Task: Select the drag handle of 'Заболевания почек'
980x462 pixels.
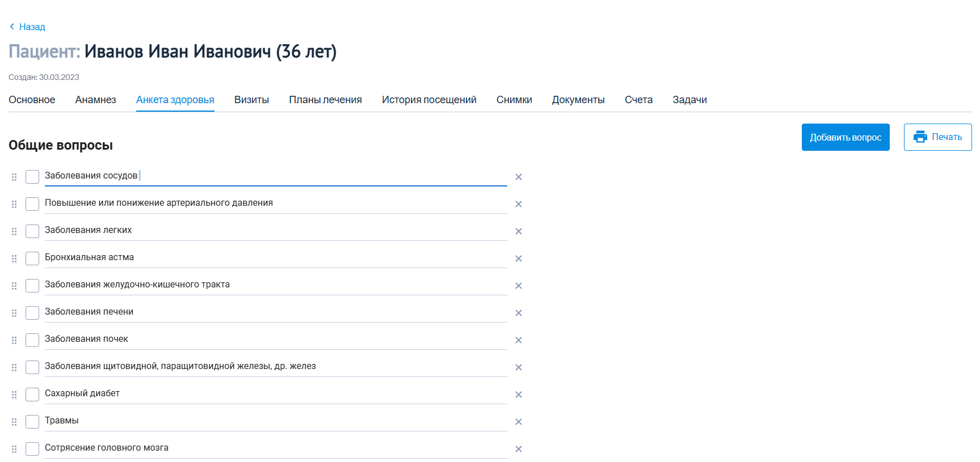Action: (14, 340)
